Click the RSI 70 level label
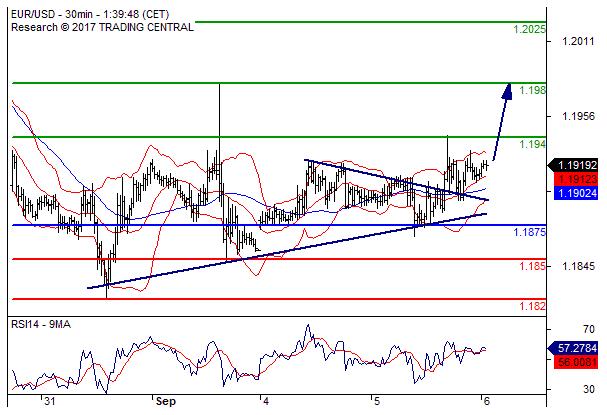This screenshot has width=607, height=415. coord(589,329)
